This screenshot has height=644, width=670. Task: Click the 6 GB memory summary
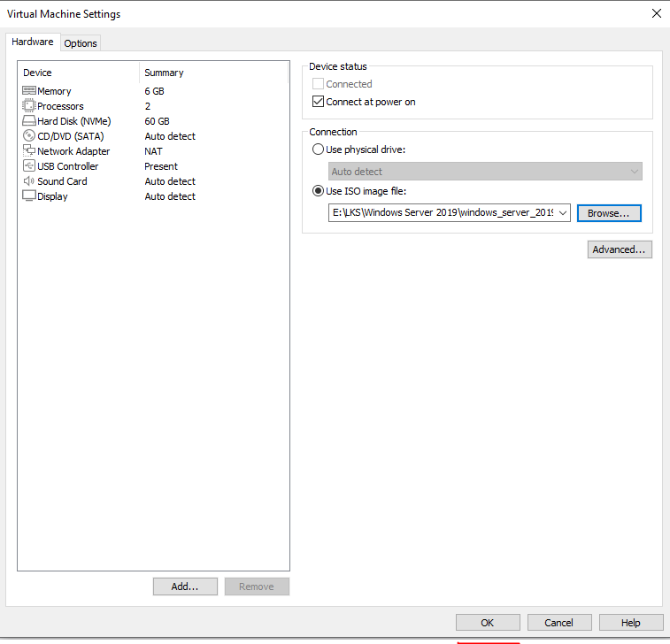coord(154,91)
